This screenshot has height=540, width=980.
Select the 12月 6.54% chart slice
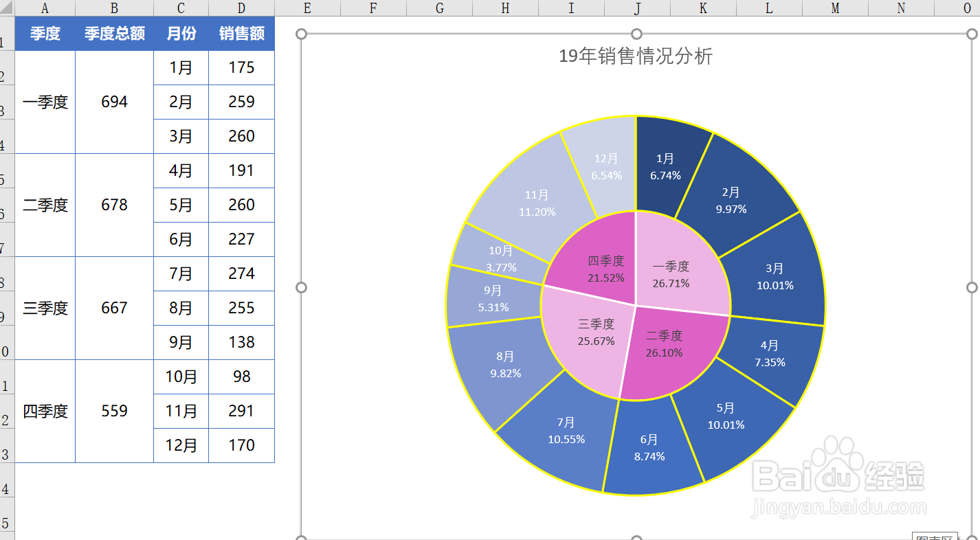pos(607,167)
